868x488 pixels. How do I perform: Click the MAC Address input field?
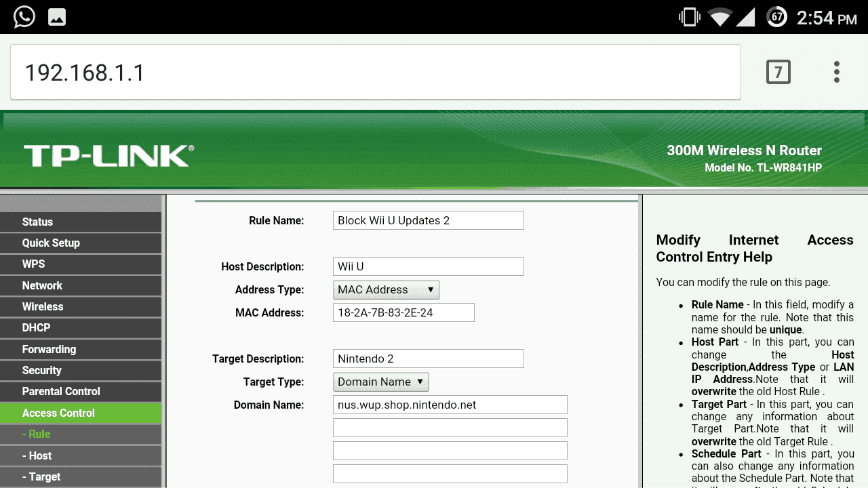[403, 312]
